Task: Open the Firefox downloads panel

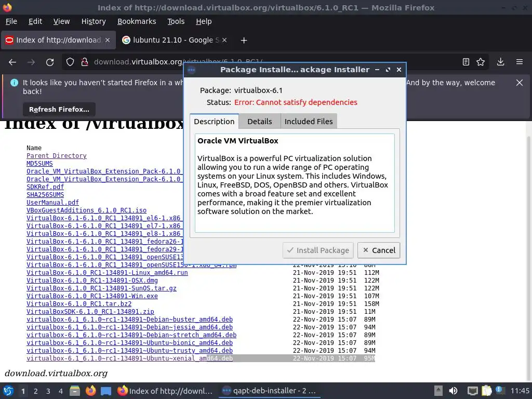Action: [x=500, y=62]
